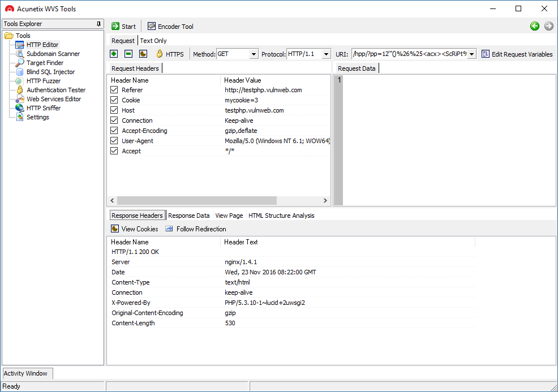Open the Web Services Editor
This screenshot has width=558, height=392.
coord(54,99)
